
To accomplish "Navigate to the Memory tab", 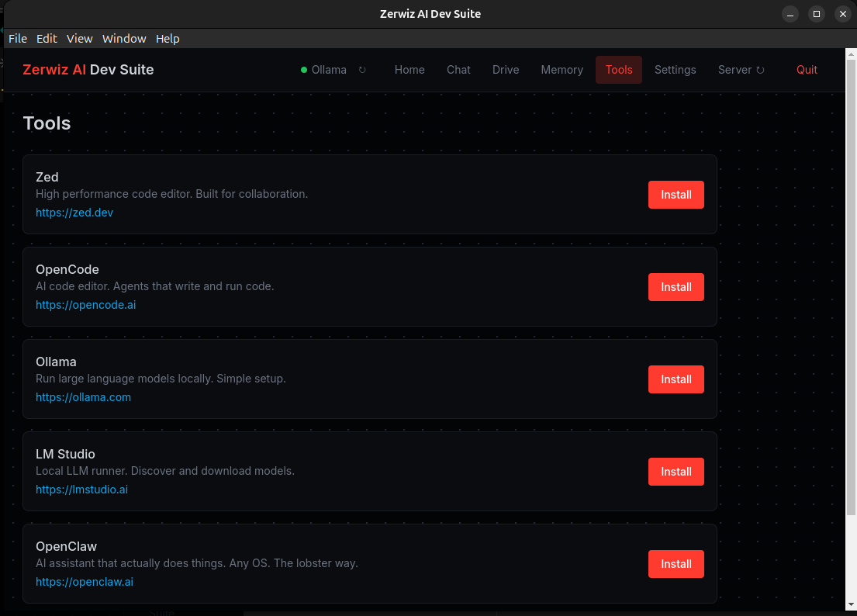I will coord(562,69).
